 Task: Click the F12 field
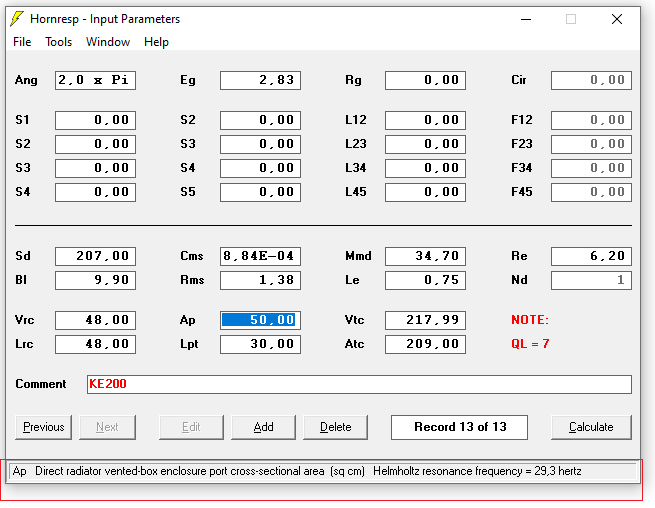(591, 120)
